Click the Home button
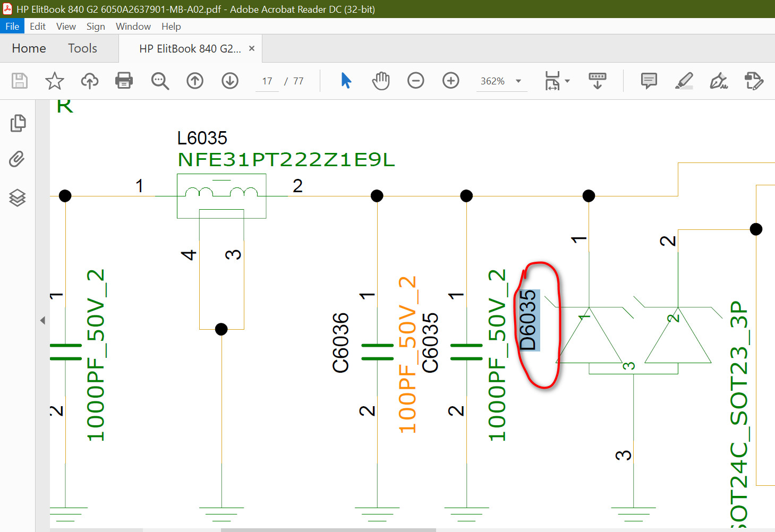This screenshot has width=775, height=532. tap(29, 48)
